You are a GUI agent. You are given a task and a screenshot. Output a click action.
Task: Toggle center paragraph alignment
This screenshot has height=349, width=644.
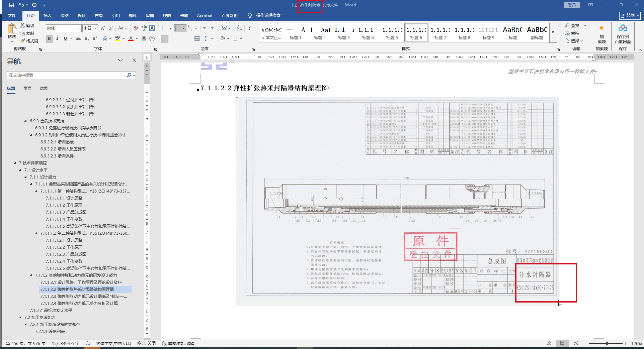click(x=173, y=39)
